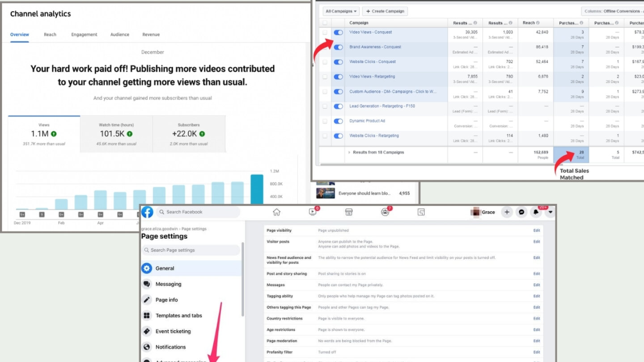Image resolution: width=644 pixels, height=362 pixels.
Task: Open the Messenger icon in Facebook
Action: click(x=521, y=212)
